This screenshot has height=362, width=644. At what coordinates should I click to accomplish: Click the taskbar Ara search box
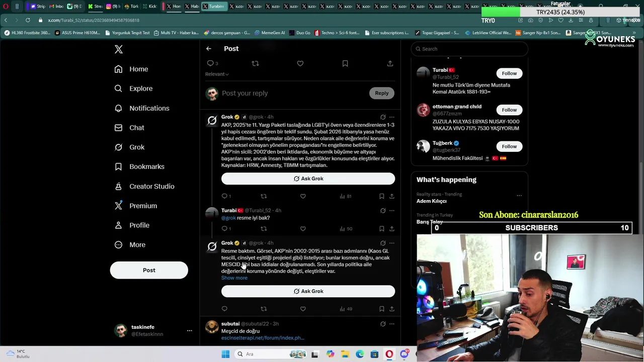pyautogui.click(x=271, y=354)
